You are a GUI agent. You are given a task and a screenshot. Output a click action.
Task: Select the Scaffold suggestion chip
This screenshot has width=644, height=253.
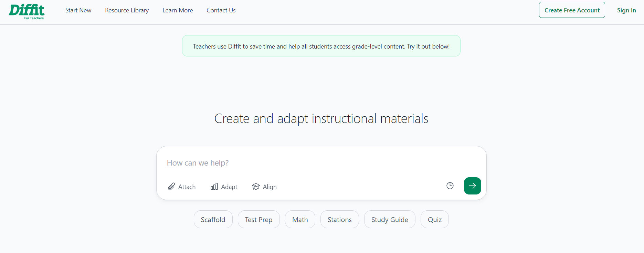[213, 219]
